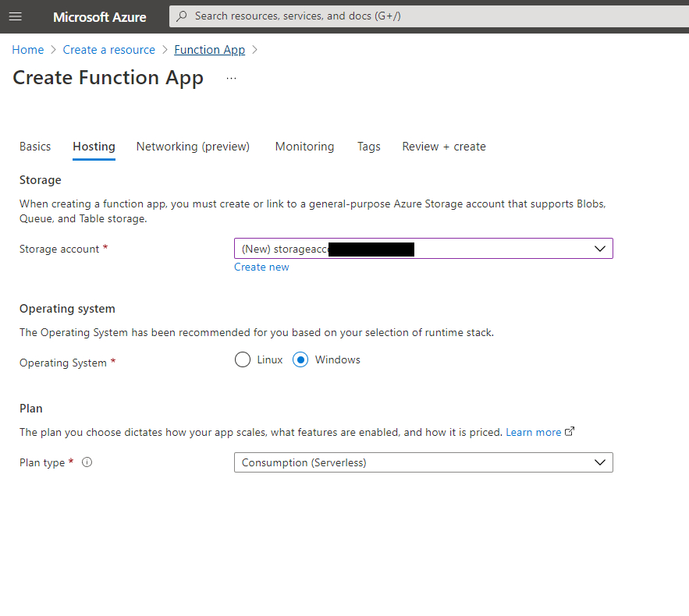Click the Create Function App page title
Screen dimensions: 689x616
(108, 78)
